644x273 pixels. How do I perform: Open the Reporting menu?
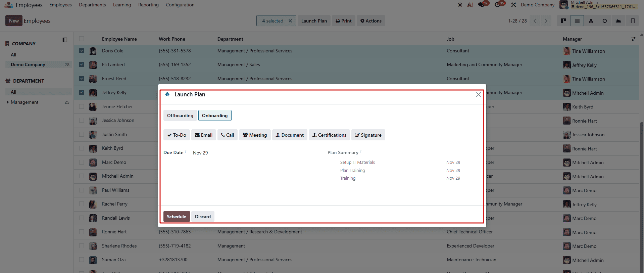click(148, 5)
